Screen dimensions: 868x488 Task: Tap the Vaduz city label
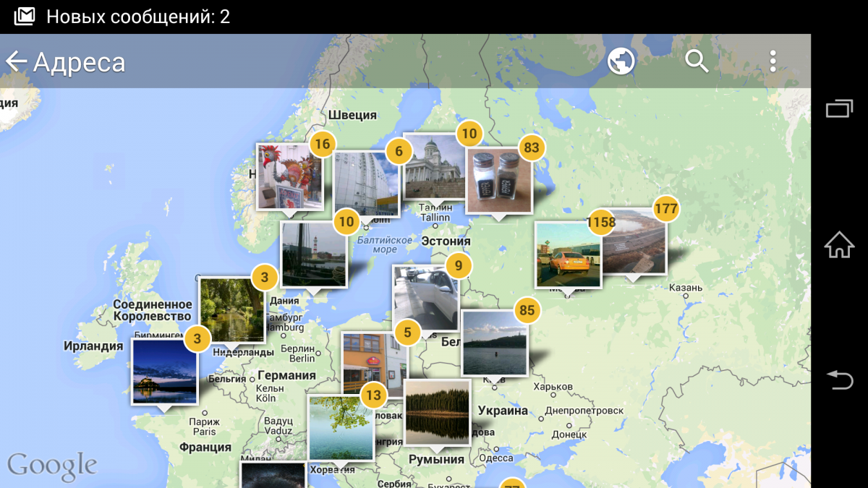[x=278, y=430]
